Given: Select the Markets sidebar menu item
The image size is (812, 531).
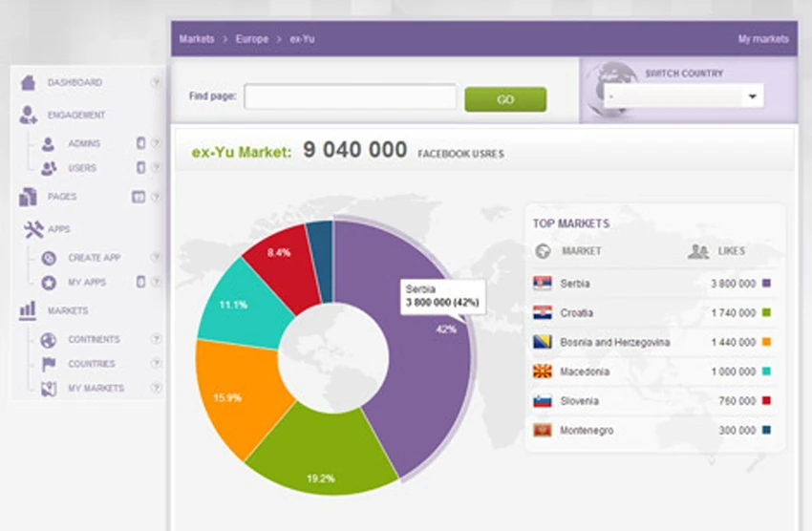Looking at the screenshot, I should coord(67,310).
